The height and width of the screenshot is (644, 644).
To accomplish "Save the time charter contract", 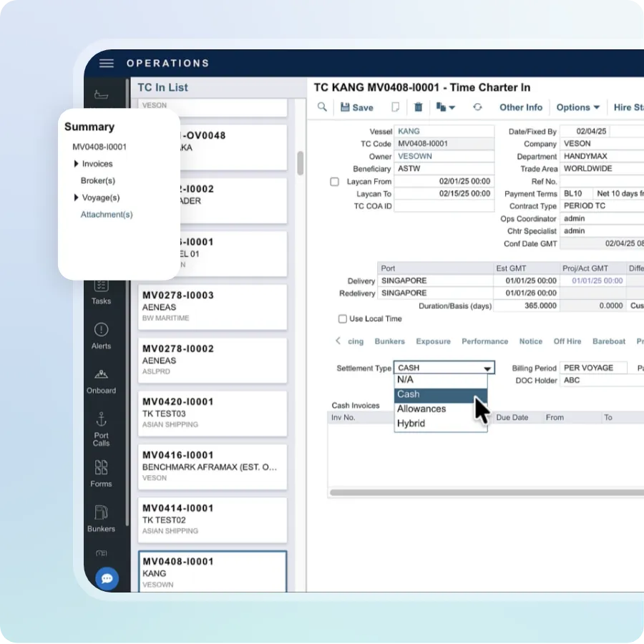I will 357,107.
